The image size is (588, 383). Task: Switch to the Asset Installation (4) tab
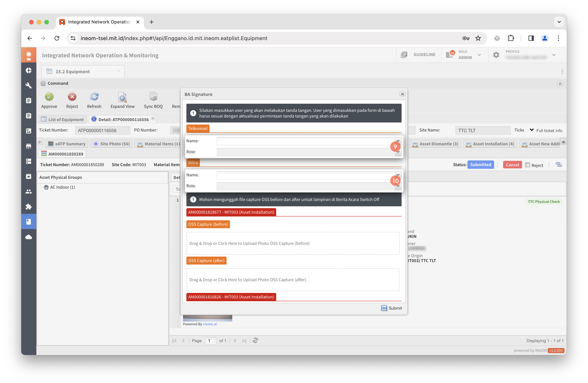pos(490,144)
